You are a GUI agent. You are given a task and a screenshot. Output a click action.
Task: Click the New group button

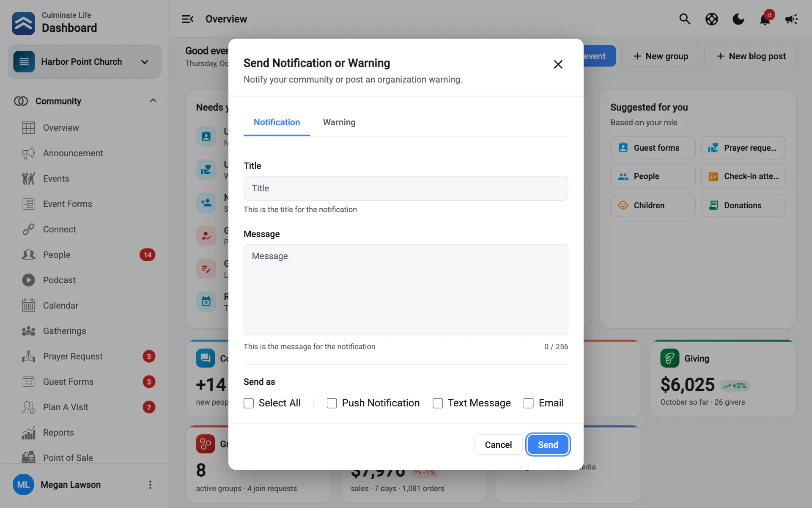660,56
